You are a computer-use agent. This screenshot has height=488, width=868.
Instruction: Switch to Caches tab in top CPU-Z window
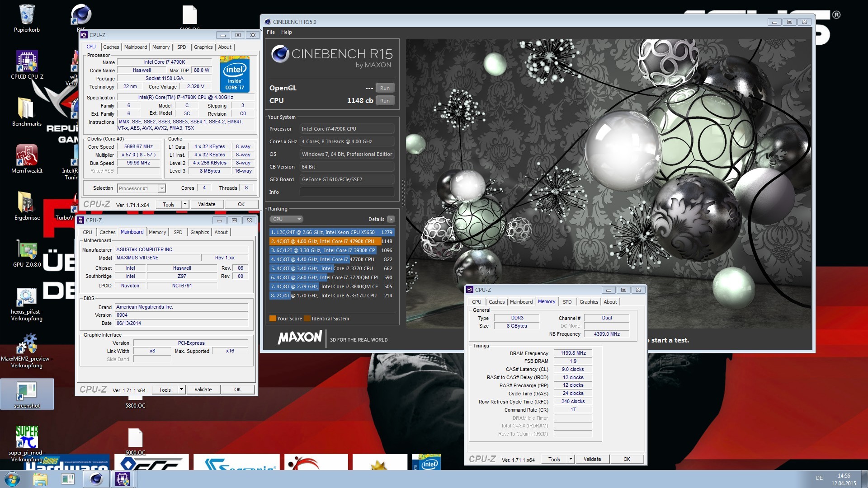tap(111, 47)
